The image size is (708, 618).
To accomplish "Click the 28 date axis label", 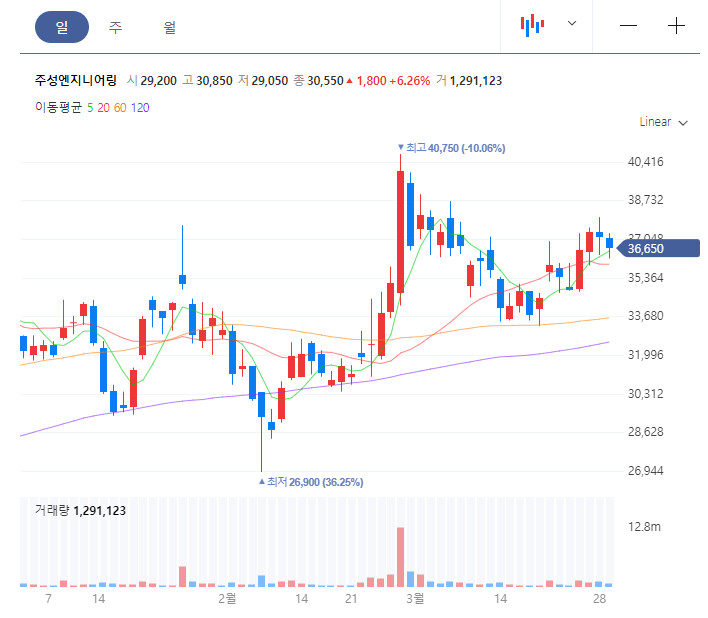I will point(599,599).
